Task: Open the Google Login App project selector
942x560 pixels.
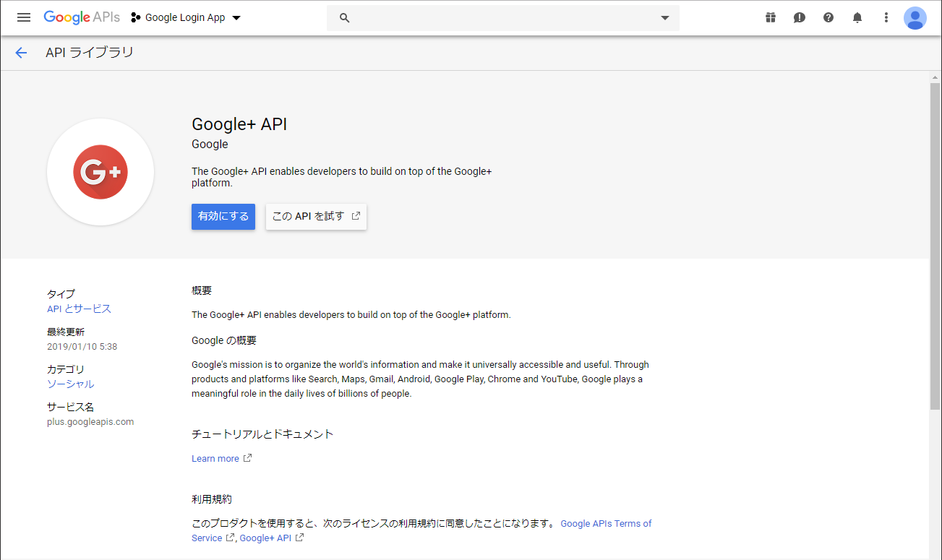Action: [x=186, y=17]
